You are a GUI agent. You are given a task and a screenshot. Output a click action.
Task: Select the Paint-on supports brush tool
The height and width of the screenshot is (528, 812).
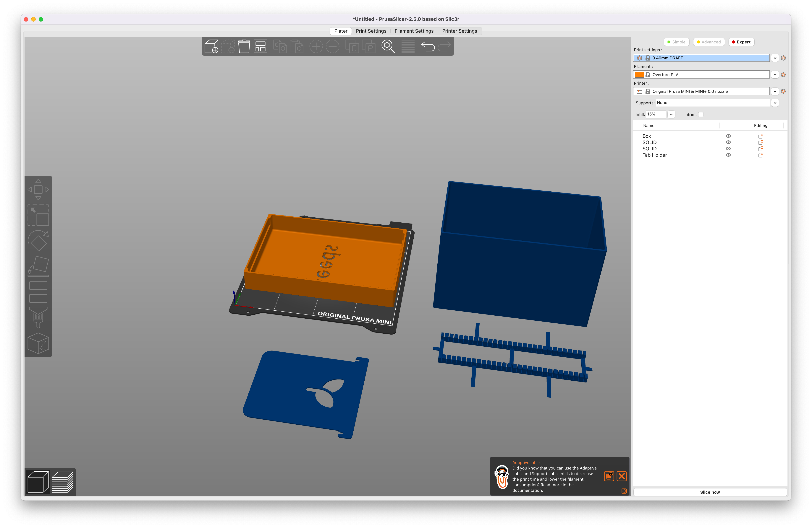tap(38, 318)
